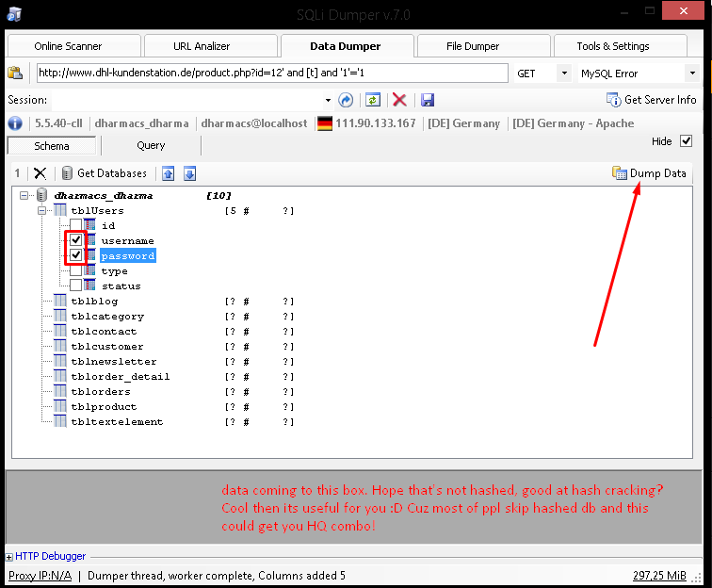Click the red X delete session icon
This screenshot has height=588, width=712.
point(399,100)
